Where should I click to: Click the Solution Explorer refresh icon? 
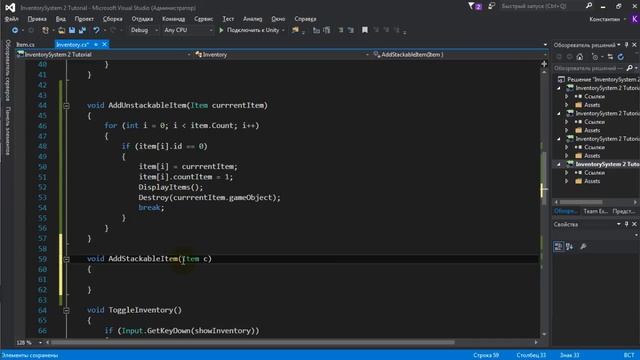[621, 57]
